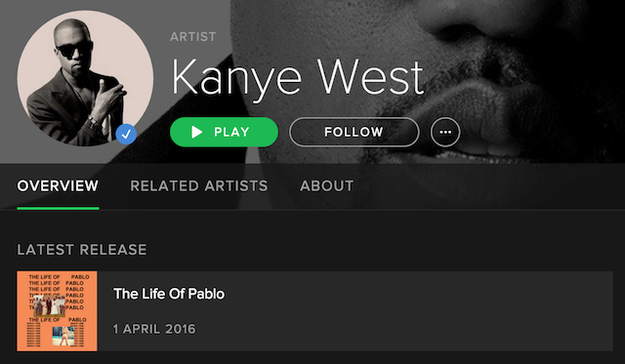
Task: Click the small group photo on album art
Action: (50, 305)
